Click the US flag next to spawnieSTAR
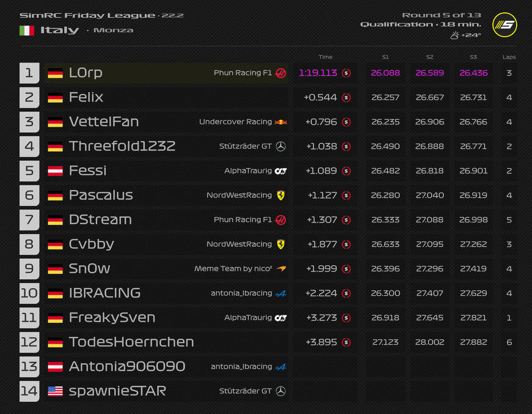Screen dimensions: 532x414 click(56, 391)
